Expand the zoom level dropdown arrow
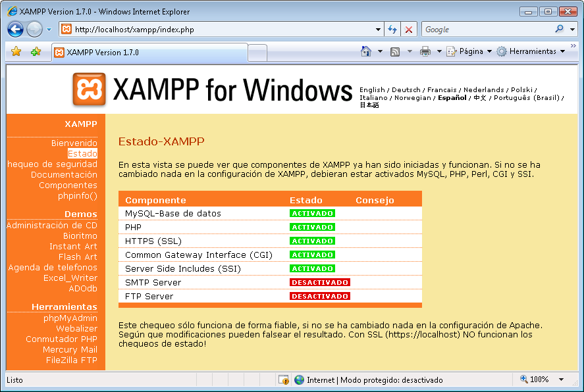This screenshot has width=584, height=392. pyautogui.click(x=561, y=380)
